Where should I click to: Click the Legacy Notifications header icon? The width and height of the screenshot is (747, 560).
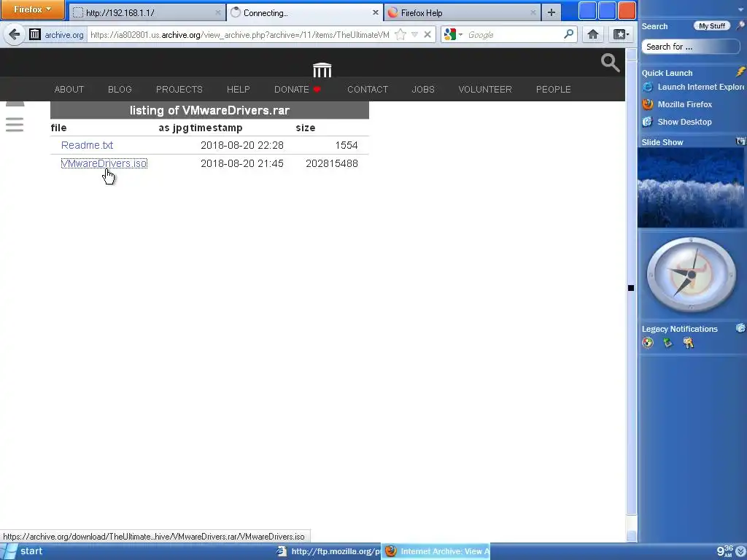click(740, 328)
